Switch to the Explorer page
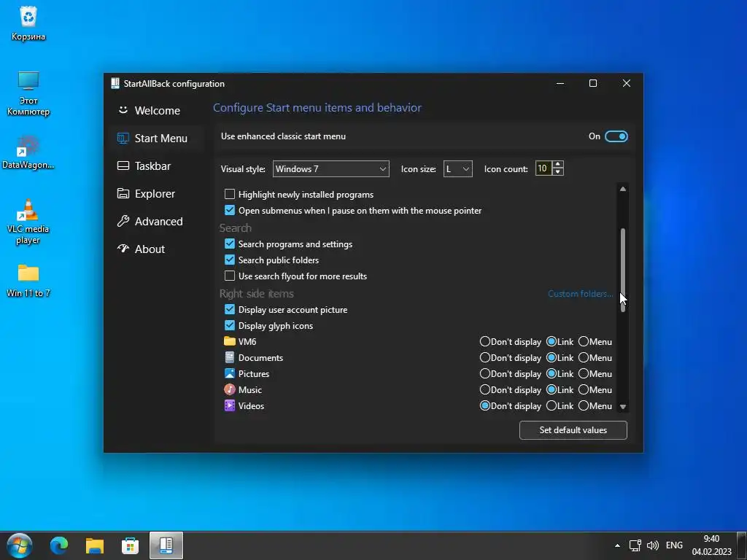 158,193
